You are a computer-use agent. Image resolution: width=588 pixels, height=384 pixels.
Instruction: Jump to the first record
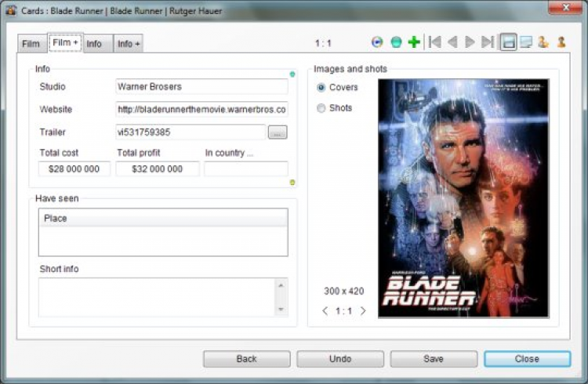434,42
